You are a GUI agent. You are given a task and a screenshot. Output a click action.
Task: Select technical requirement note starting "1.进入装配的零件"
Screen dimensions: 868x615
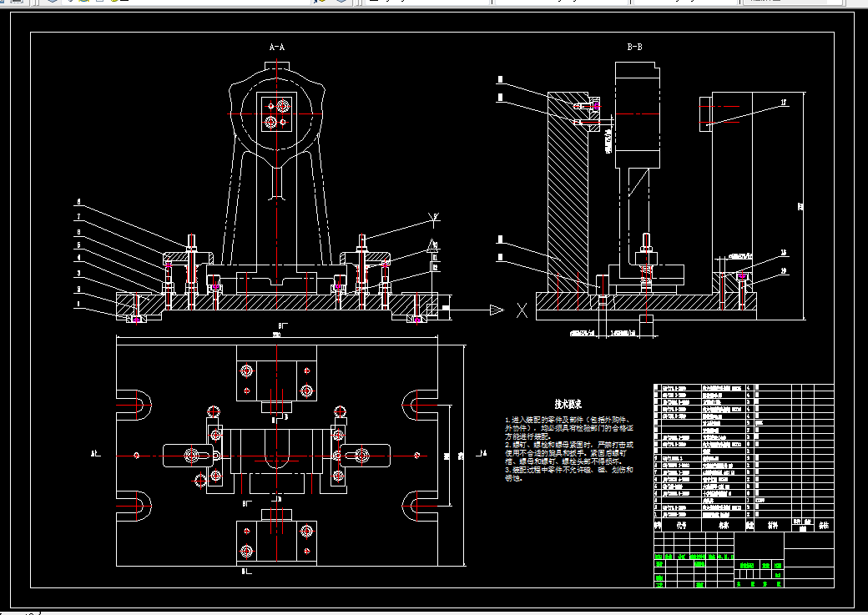[x=568, y=428]
